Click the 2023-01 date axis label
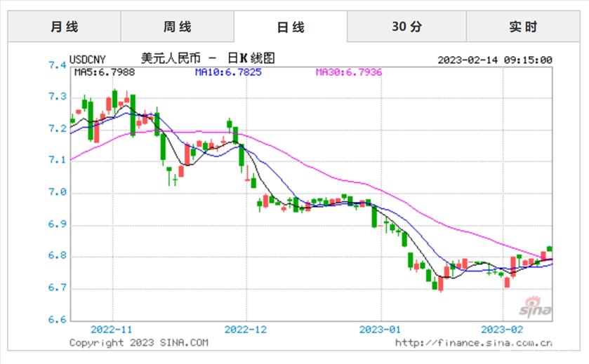 [380, 330]
